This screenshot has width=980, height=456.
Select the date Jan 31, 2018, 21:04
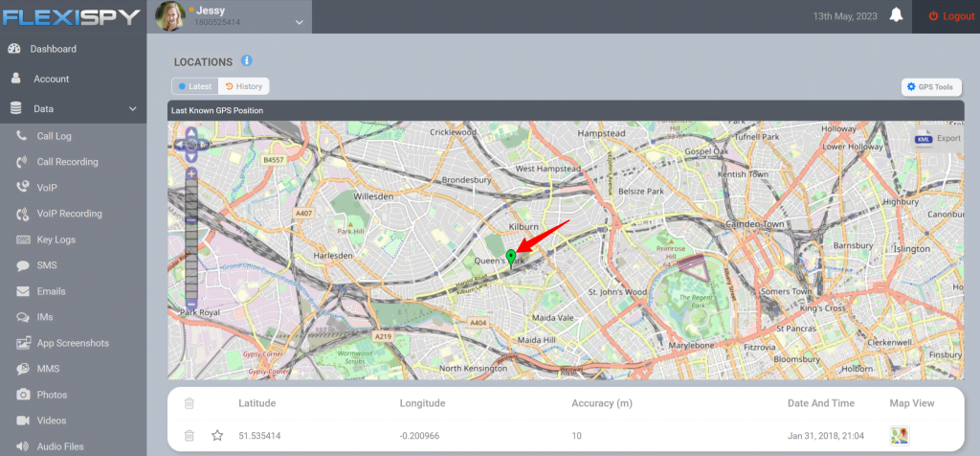(x=826, y=435)
